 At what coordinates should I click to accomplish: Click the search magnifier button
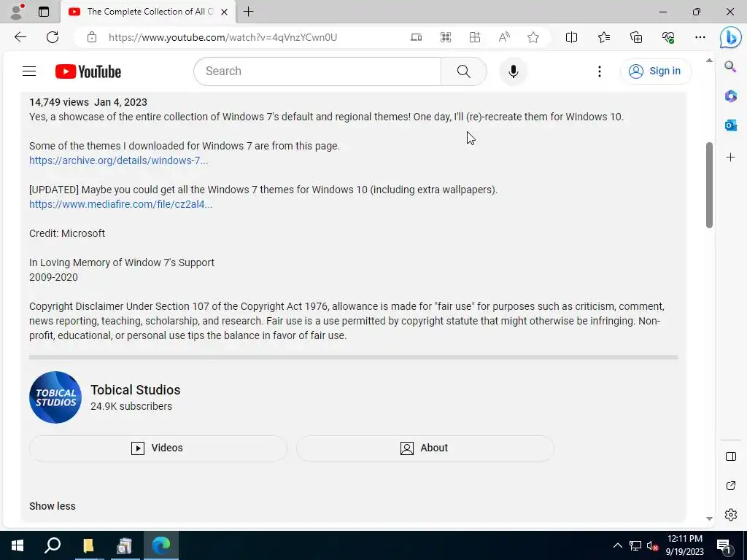tap(463, 71)
